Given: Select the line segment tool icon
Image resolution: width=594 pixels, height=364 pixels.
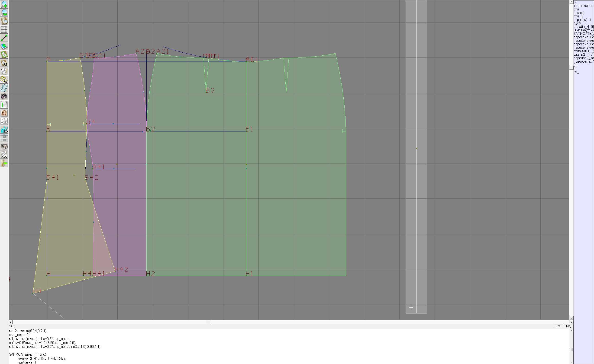Looking at the screenshot, I should tap(4, 38).
